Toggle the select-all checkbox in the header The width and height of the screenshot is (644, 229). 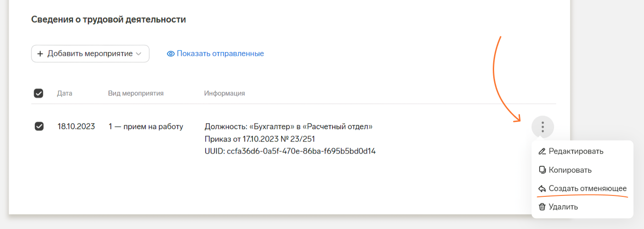tap(39, 93)
